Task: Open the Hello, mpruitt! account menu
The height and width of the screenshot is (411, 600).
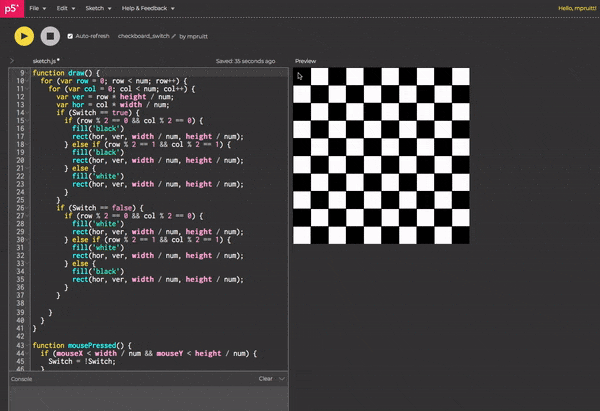Action: tap(577, 8)
